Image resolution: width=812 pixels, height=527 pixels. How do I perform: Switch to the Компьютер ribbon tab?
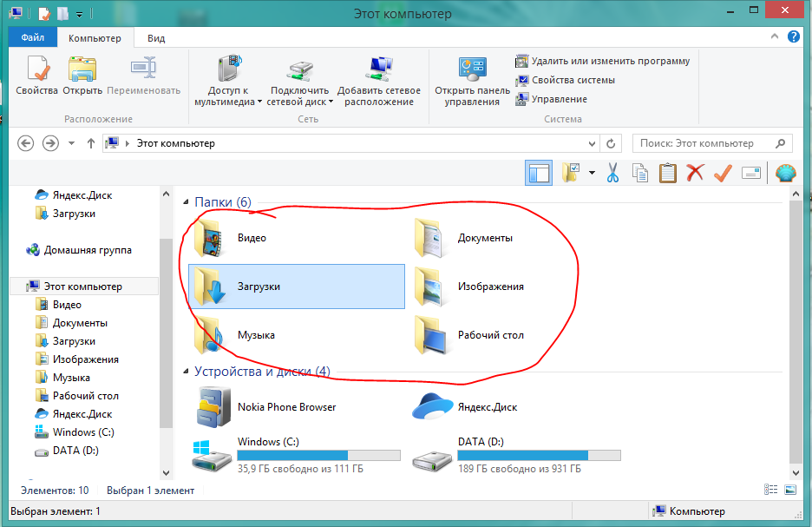95,38
